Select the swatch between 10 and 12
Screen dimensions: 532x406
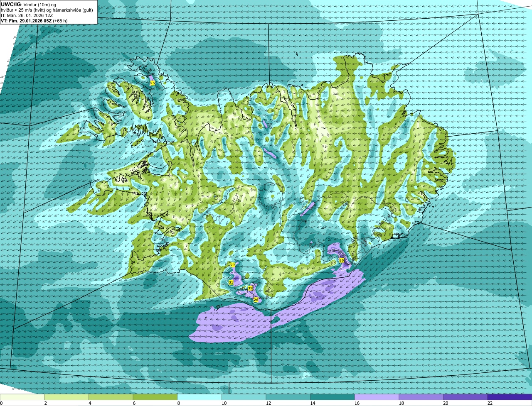(244, 397)
